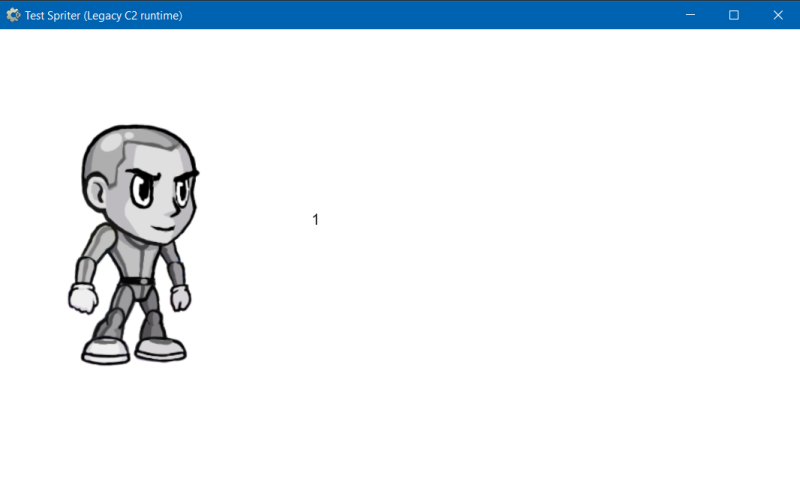
Task: Click the white glove on the right
Action: 180,297
